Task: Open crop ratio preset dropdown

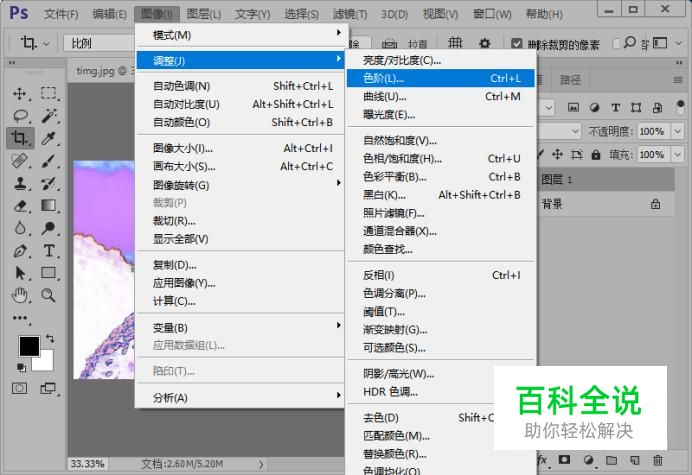Action: (x=99, y=43)
